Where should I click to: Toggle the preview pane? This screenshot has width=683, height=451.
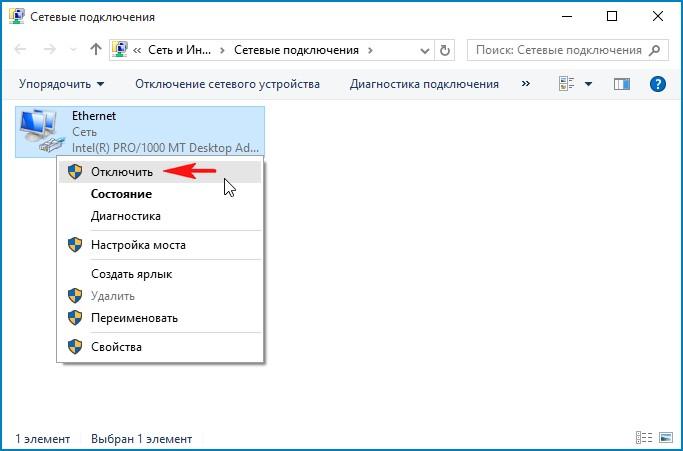(622, 84)
